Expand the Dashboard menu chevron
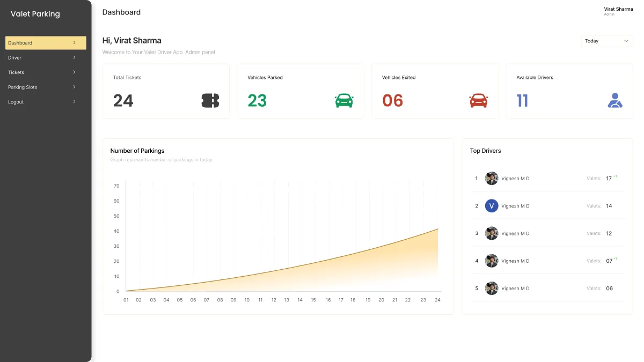 [74, 42]
